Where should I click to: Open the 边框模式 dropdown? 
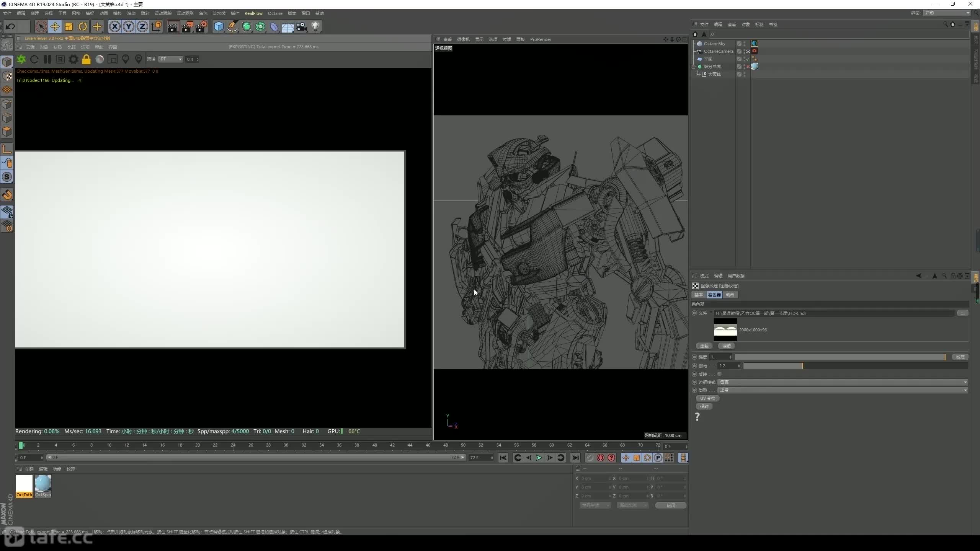pyautogui.click(x=843, y=382)
